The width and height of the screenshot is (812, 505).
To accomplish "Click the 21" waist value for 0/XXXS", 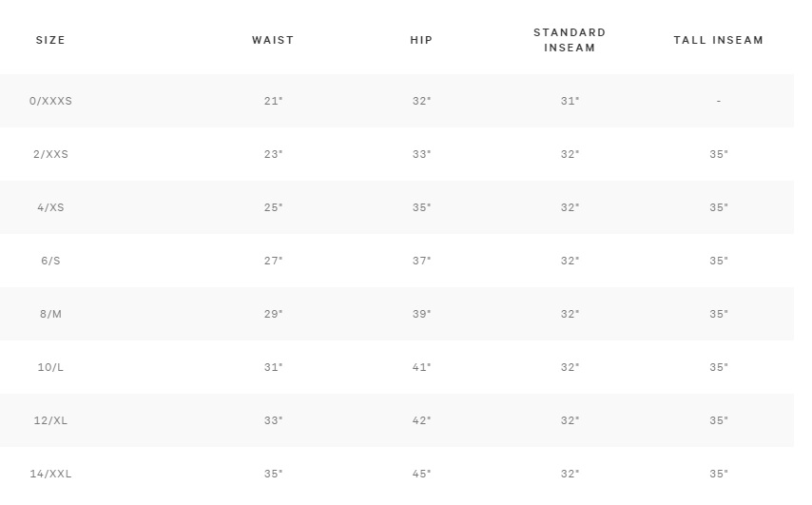I will (273, 101).
